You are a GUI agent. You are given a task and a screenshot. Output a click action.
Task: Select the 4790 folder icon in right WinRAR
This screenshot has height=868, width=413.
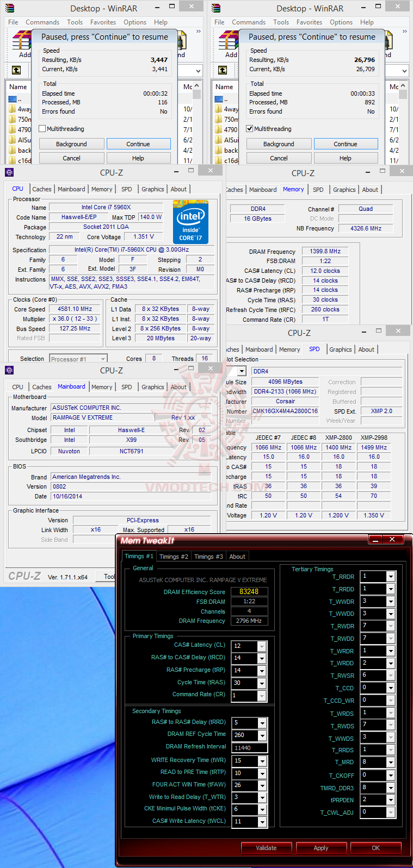point(219,129)
